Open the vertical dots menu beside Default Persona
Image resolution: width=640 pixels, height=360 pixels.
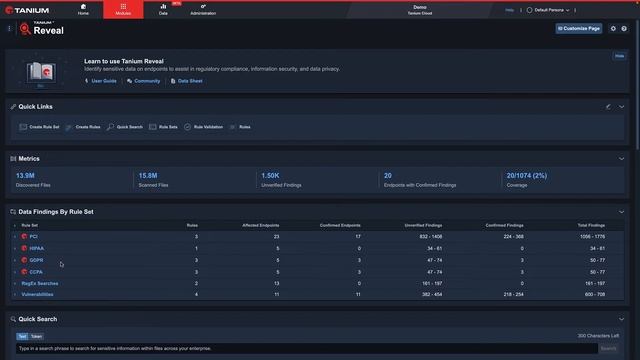tap(575, 10)
